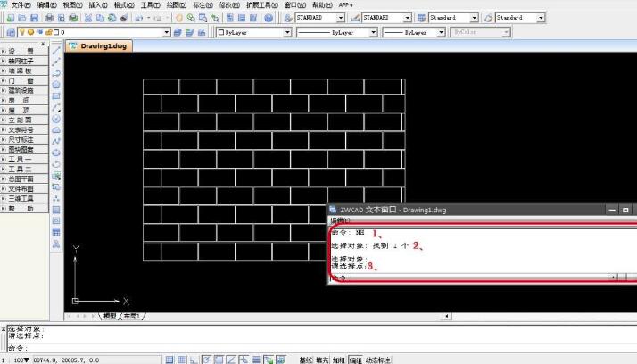
Task: Select the Ellipse draw tool
Action: (56, 153)
